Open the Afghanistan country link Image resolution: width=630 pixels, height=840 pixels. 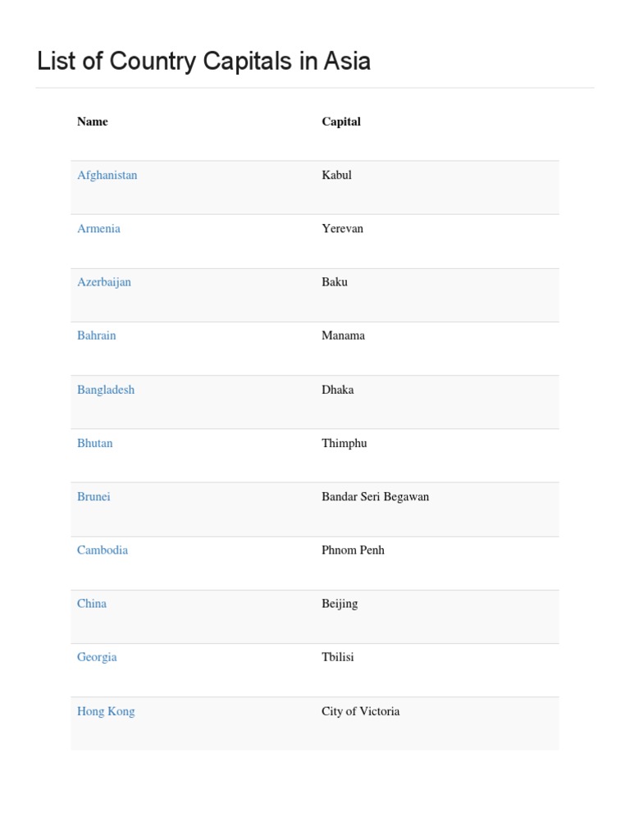pyautogui.click(x=107, y=175)
